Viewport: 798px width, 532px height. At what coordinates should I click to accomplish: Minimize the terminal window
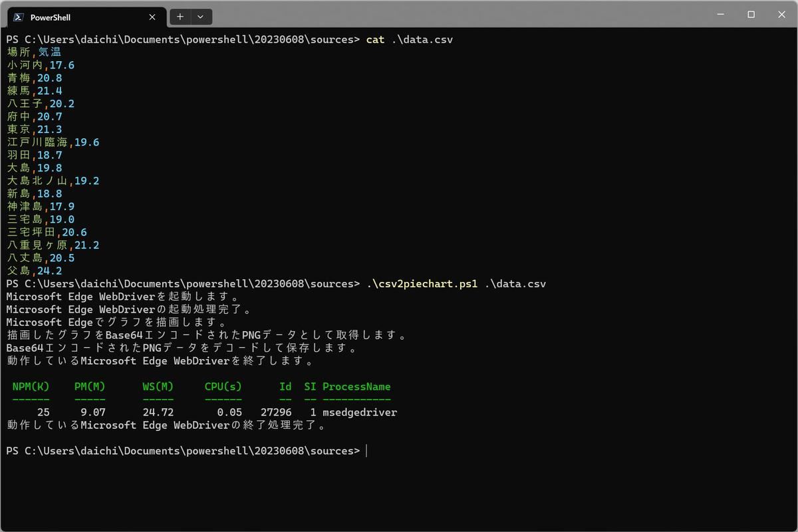[x=721, y=14]
